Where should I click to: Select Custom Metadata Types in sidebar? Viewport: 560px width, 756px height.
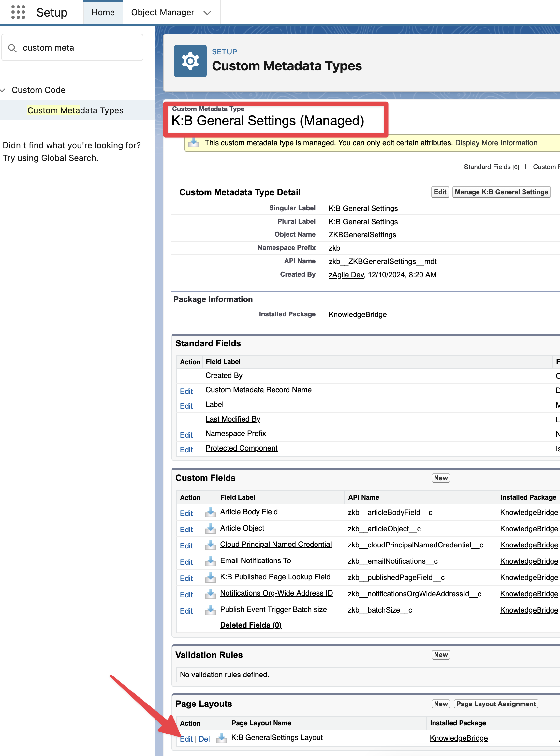click(x=75, y=110)
